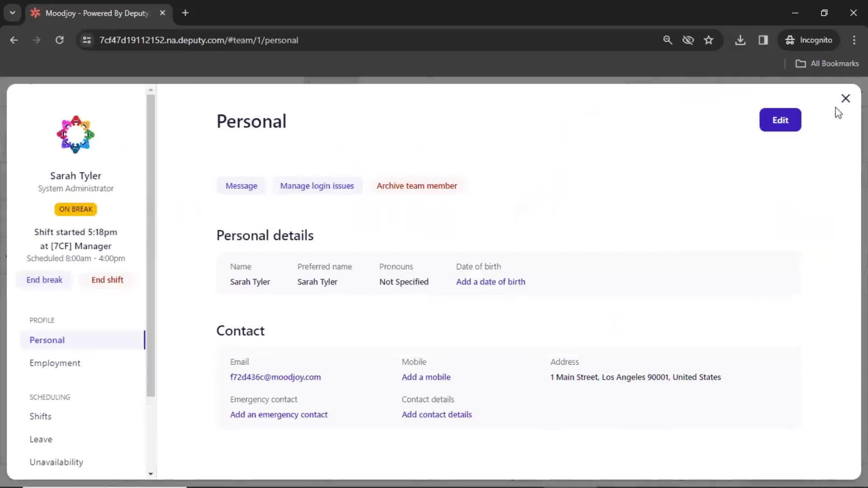Click the ON BREAK status badge
This screenshot has width=868, height=488.
click(75, 209)
